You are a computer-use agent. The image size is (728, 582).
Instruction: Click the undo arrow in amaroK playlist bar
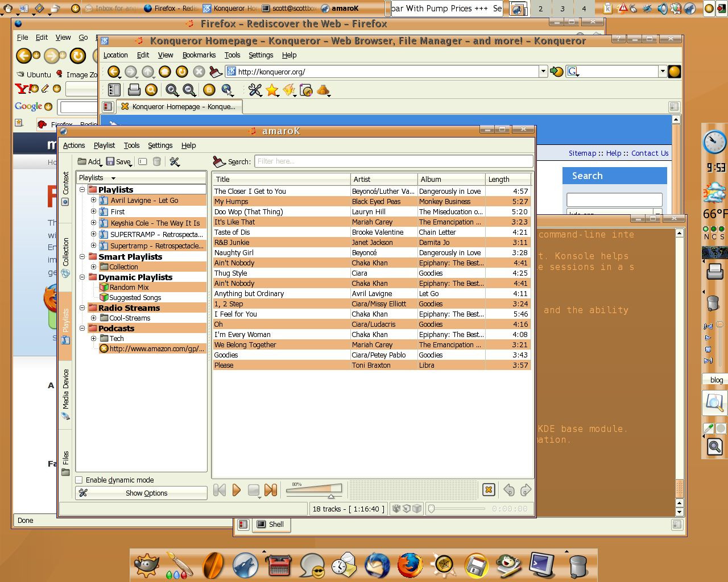509,490
